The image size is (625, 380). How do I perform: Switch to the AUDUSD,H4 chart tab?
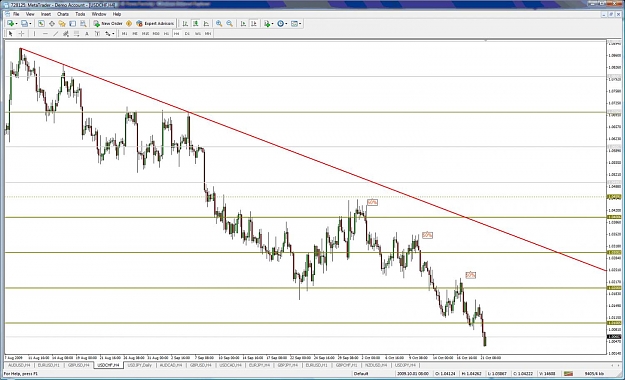point(19,365)
